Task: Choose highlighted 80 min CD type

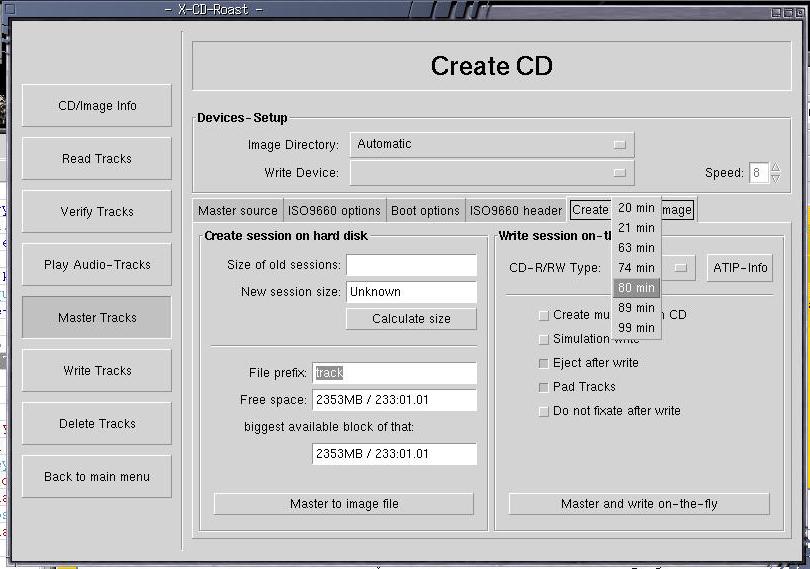Action: [636, 287]
